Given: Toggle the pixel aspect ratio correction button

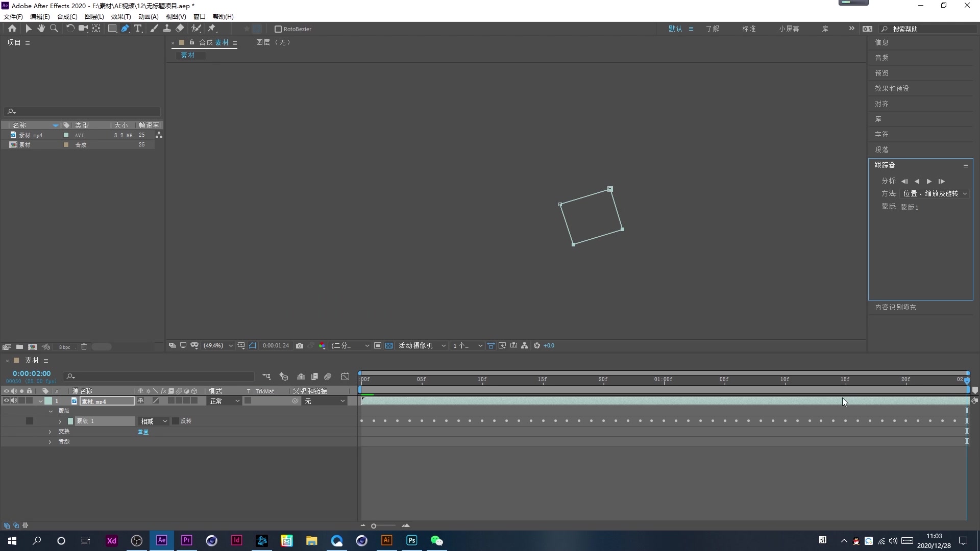Looking at the screenshot, I should tap(491, 345).
